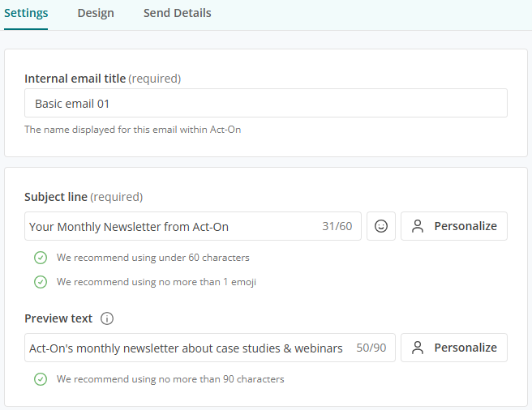This screenshot has width=532, height=410.
Task: Click checkmark icon beside 90 characters recommendation
Action: tap(41, 379)
